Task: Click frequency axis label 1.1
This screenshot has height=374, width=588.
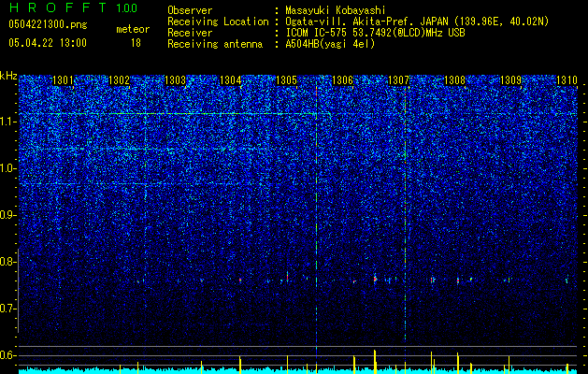Action: (x=8, y=122)
